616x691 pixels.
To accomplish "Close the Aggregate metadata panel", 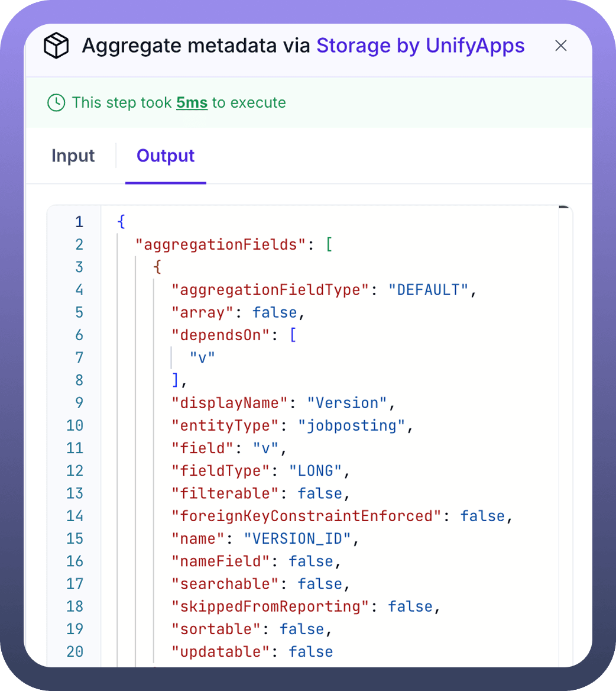I will [561, 46].
